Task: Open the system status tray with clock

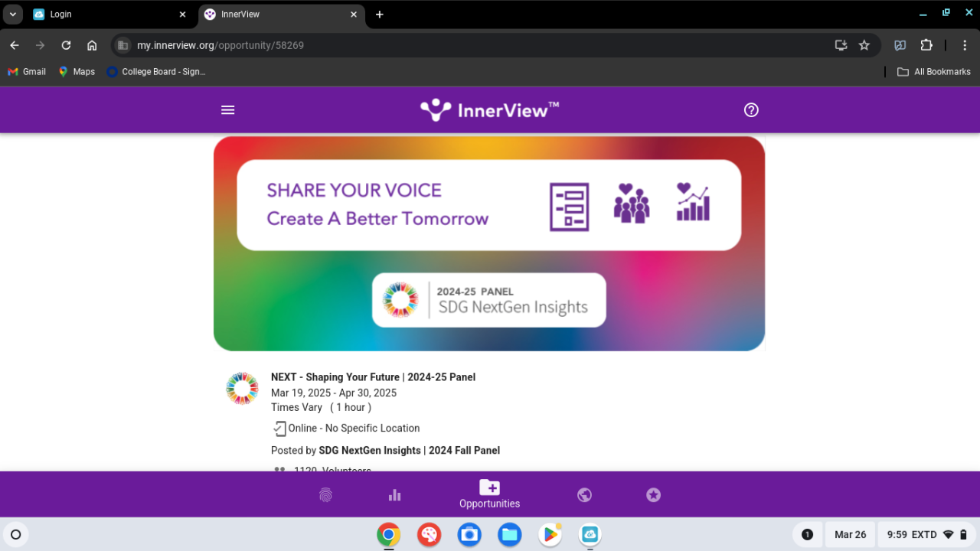Action: click(x=926, y=534)
